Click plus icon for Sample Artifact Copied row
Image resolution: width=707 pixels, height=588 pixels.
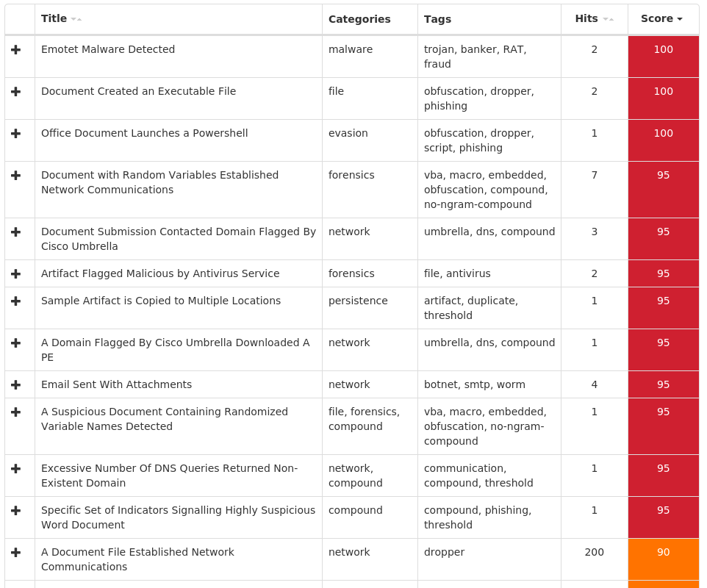(16, 301)
